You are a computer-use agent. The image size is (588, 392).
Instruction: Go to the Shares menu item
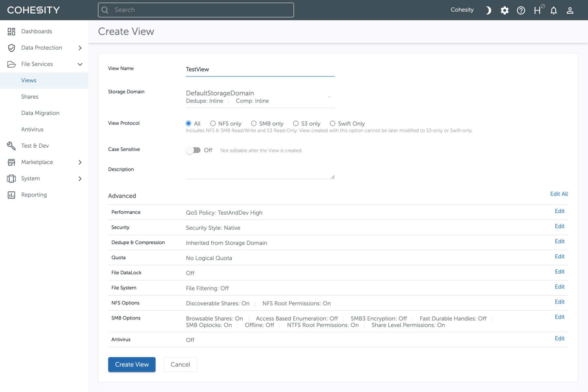coord(30,97)
